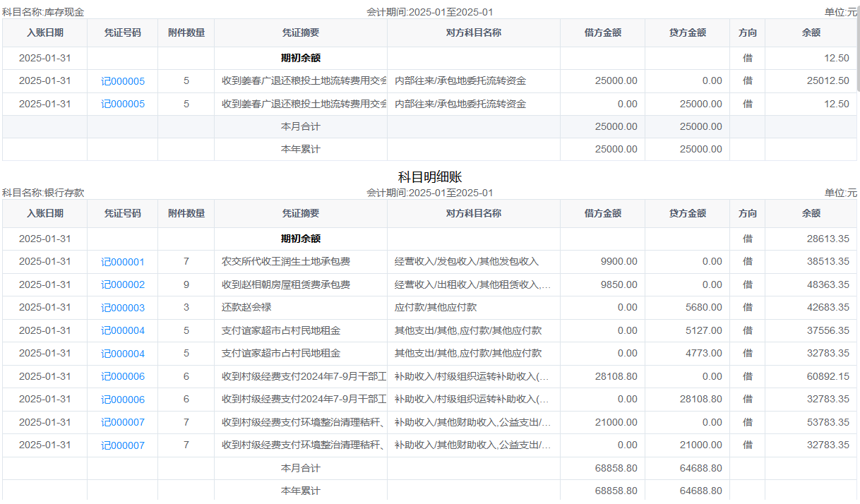Click 借方金额 header in 银行存款 table
Image resolution: width=860 pixels, height=504 pixels.
tap(602, 213)
